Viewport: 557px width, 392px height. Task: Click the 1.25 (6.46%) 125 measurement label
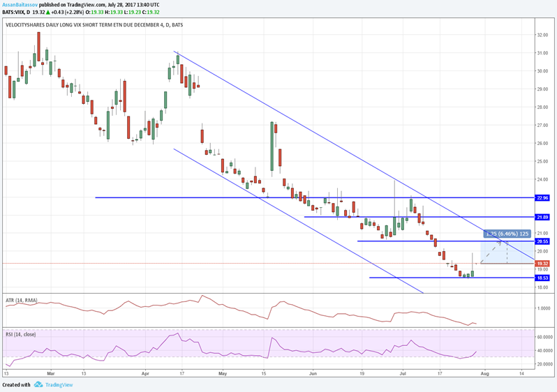click(507, 234)
